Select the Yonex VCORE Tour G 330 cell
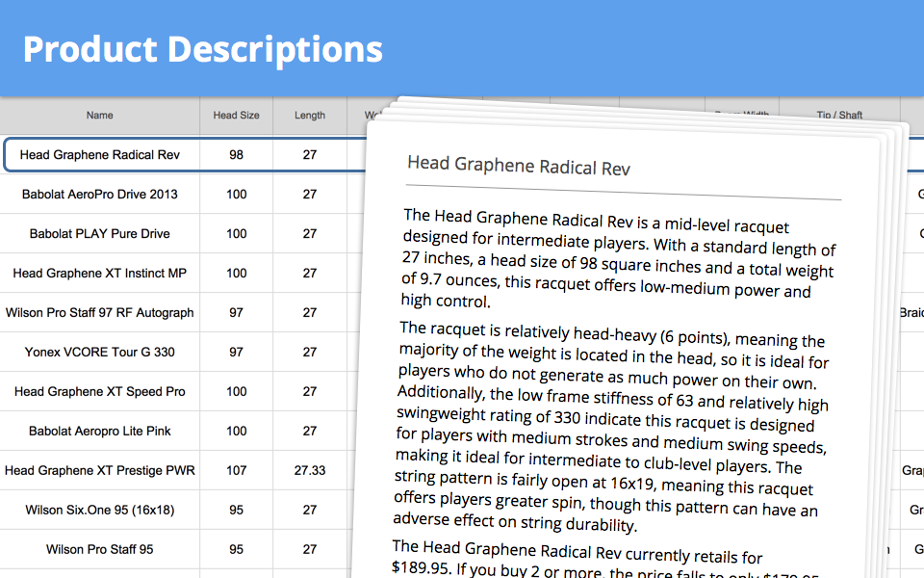The height and width of the screenshot is (578, 924). [99, 353]
